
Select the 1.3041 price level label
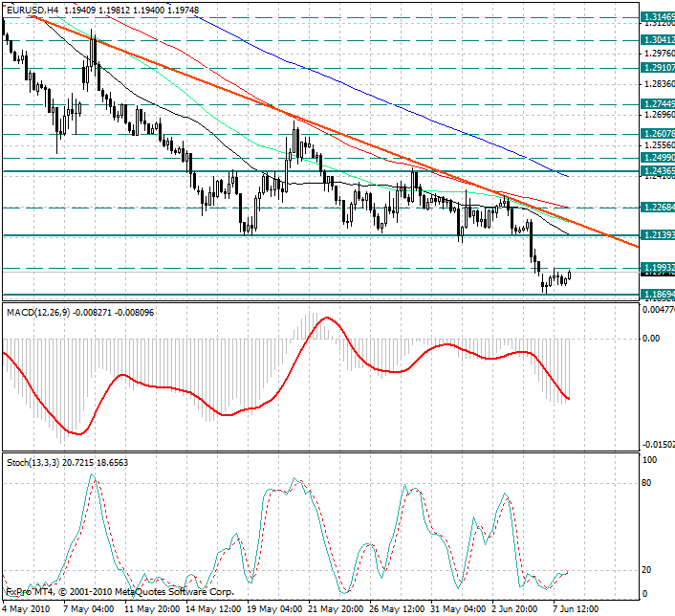(x=658, y=40)
